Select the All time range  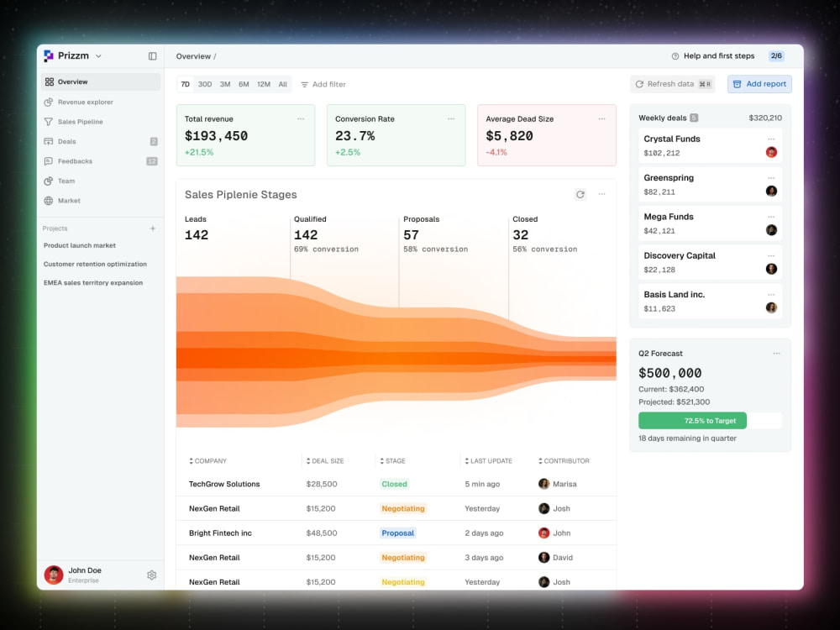(283, 84)
